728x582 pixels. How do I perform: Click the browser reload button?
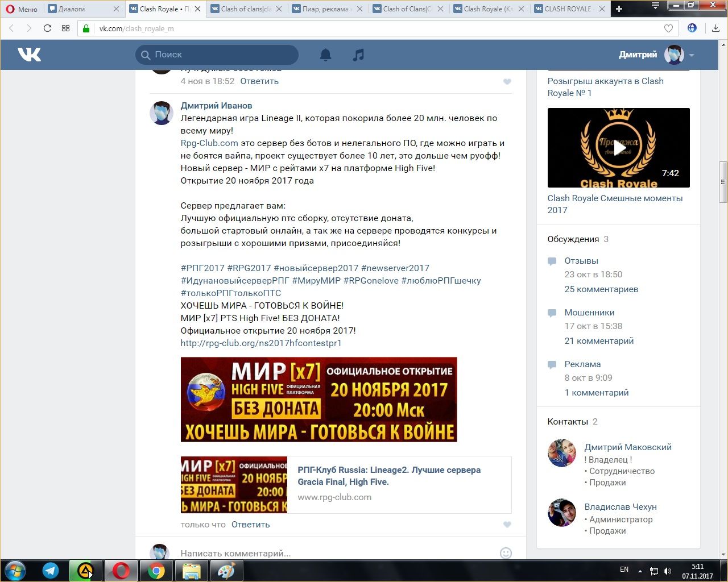coord(47,28)
